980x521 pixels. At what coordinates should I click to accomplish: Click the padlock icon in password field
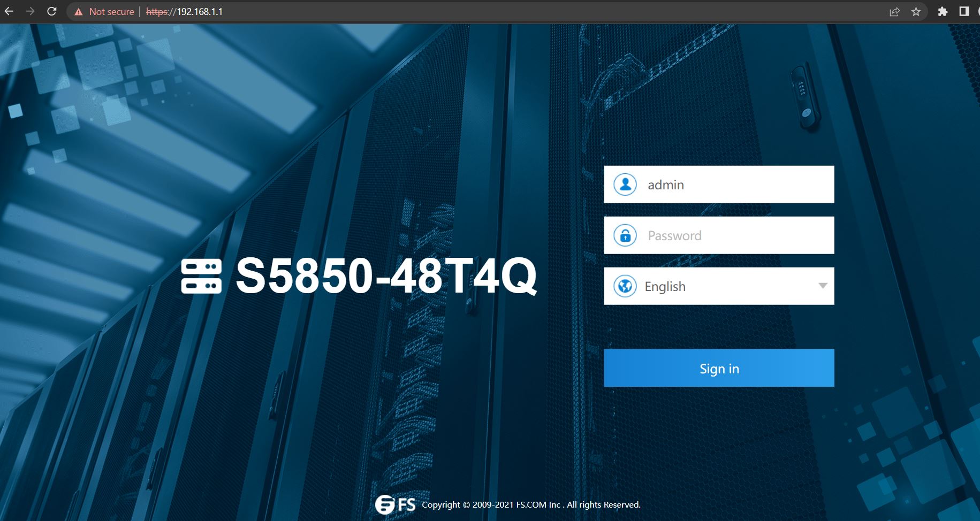click(x=625, y=235)
